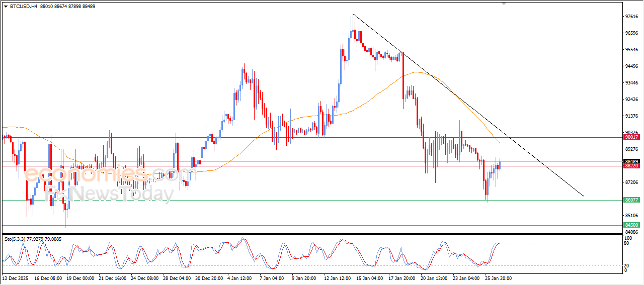Image resolution: width=644 pixels, height=285 pixels.
Task: Click the 13 Dec 2025 date label
Action: [16, 278]
